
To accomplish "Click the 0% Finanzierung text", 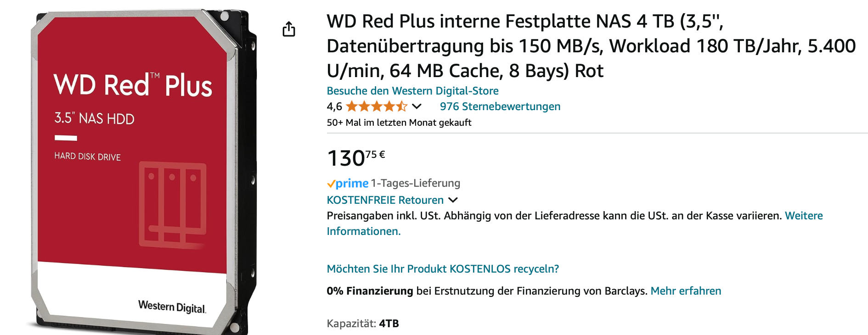I will pyautogui.click(x=370, y=291).
